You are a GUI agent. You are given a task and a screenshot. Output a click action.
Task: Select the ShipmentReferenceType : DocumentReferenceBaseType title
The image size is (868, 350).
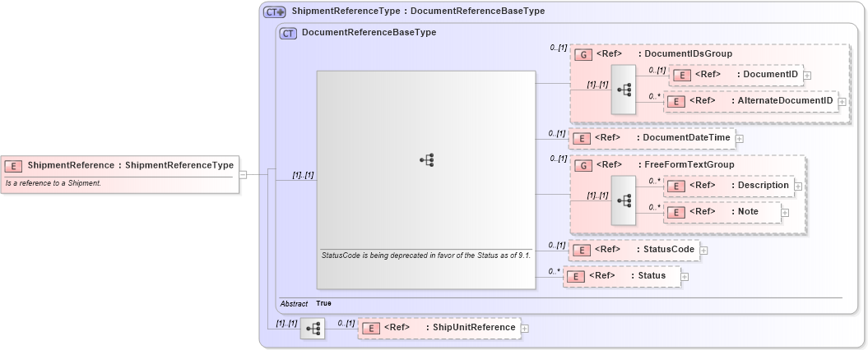418,11
